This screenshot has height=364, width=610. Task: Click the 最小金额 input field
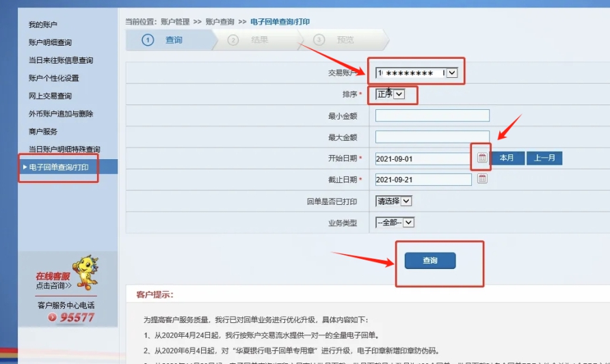click(x=432, y=115)
